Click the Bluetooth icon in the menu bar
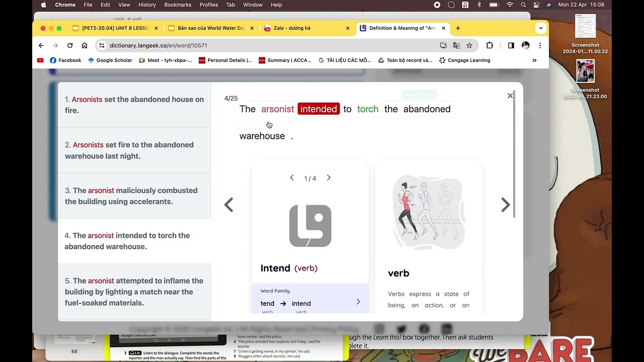 479,5
